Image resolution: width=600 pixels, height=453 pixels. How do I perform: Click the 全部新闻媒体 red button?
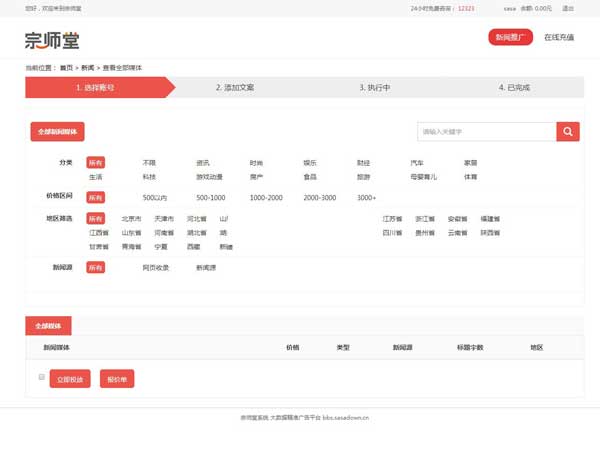[57, 132]
